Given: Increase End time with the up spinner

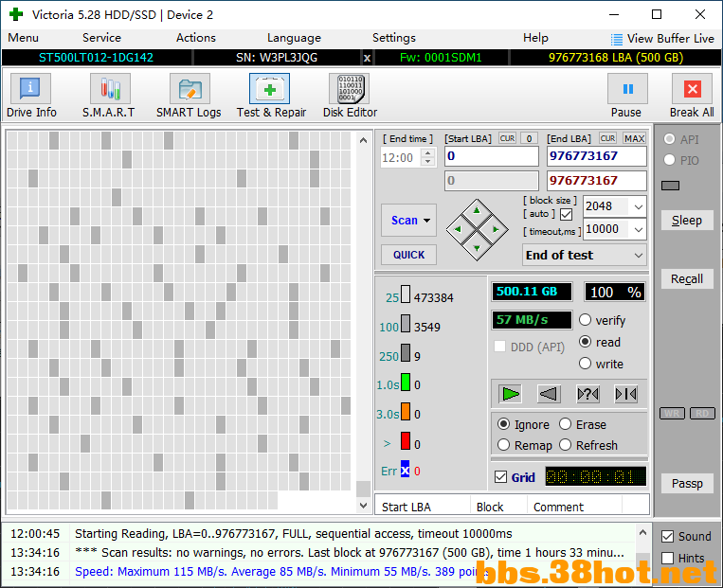Looking at the screenshot, I should point(428,153).
